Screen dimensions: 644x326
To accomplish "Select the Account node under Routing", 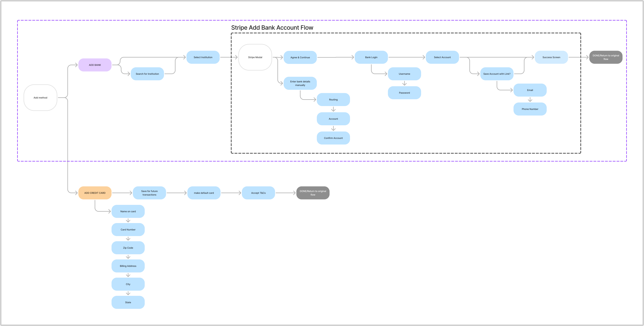I will click(333, 119).
